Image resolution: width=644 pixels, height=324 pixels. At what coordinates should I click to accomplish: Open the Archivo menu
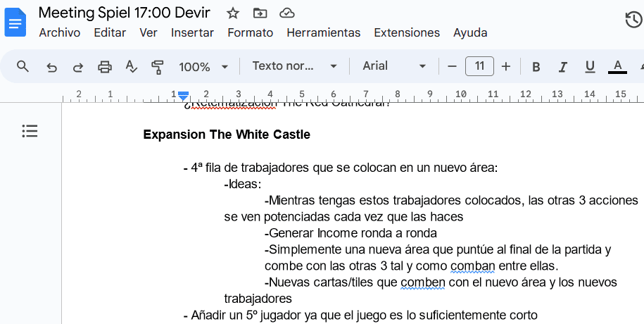tap(60, 32)
